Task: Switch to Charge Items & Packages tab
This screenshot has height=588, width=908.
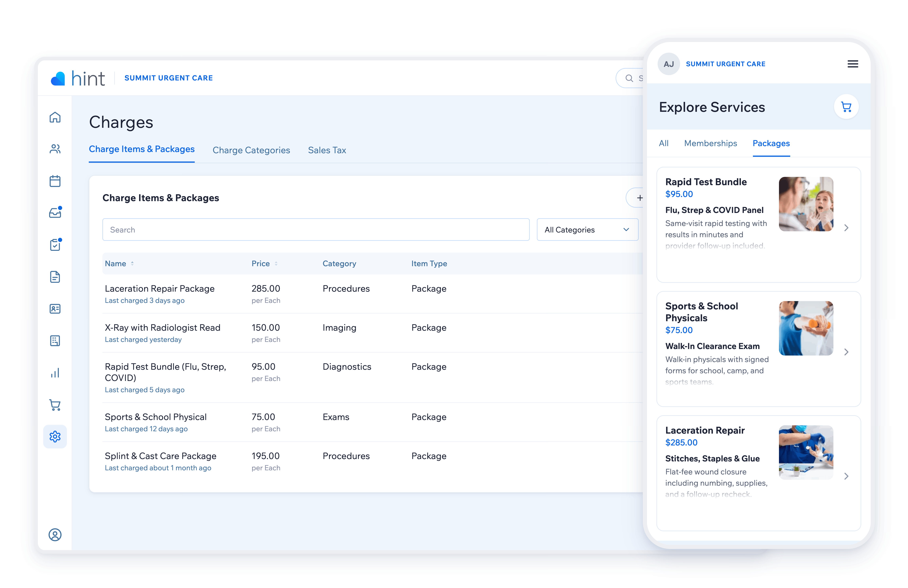Action: click(x=141, y=149)
